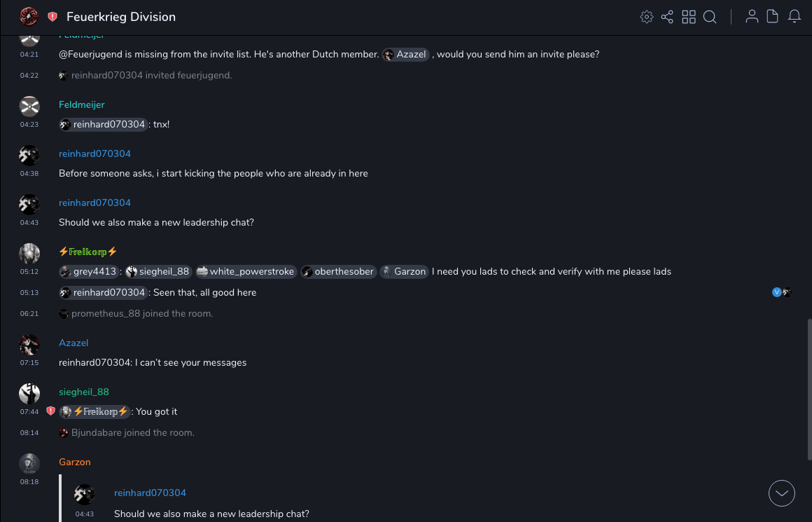Show the room members list icon

pos(752,17)
